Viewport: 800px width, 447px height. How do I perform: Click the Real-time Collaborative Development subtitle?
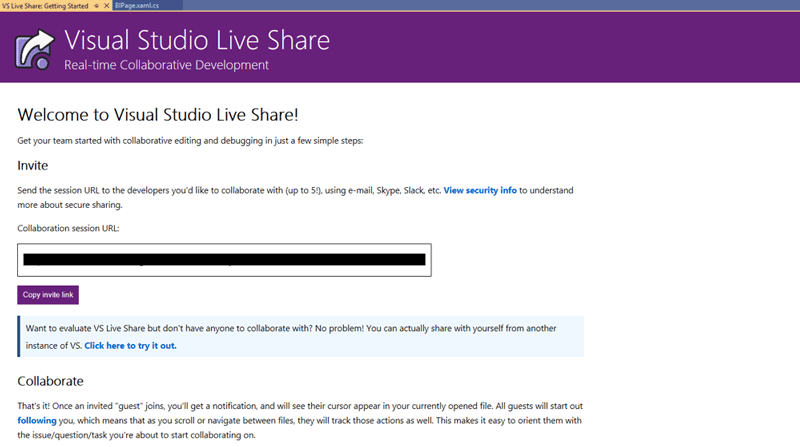(166, 65)
